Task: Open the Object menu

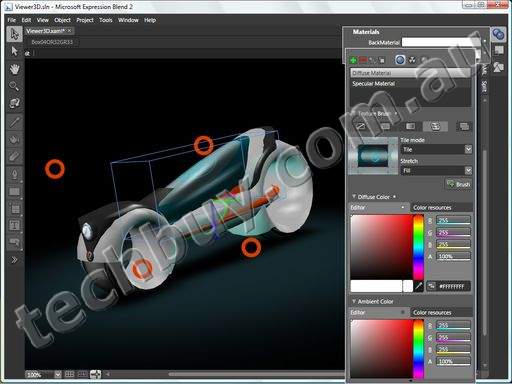Action: tap(62, 20)
